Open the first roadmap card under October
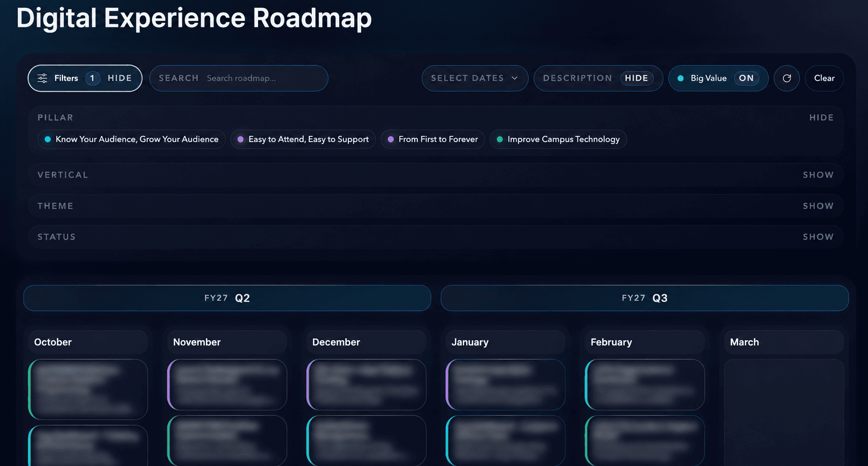Screen dimensions: 868x466 pos(88,389)
